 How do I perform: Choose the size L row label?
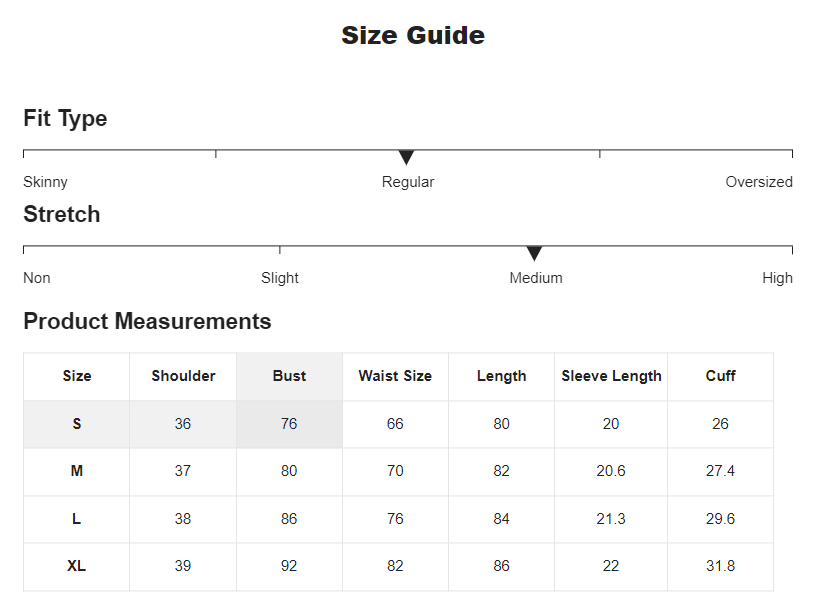(x=77, y=519)
